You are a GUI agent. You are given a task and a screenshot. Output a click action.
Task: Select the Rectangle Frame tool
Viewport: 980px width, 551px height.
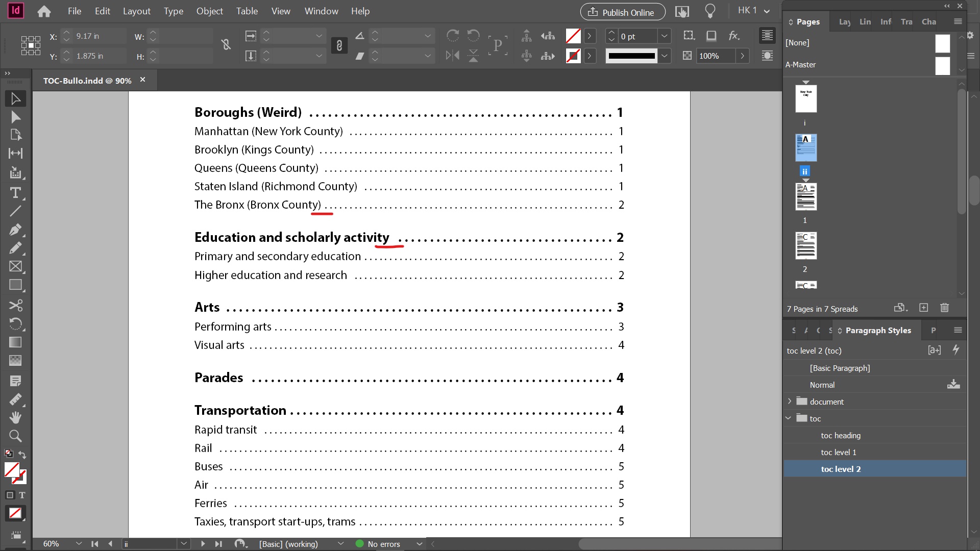[x=15, y=267]
